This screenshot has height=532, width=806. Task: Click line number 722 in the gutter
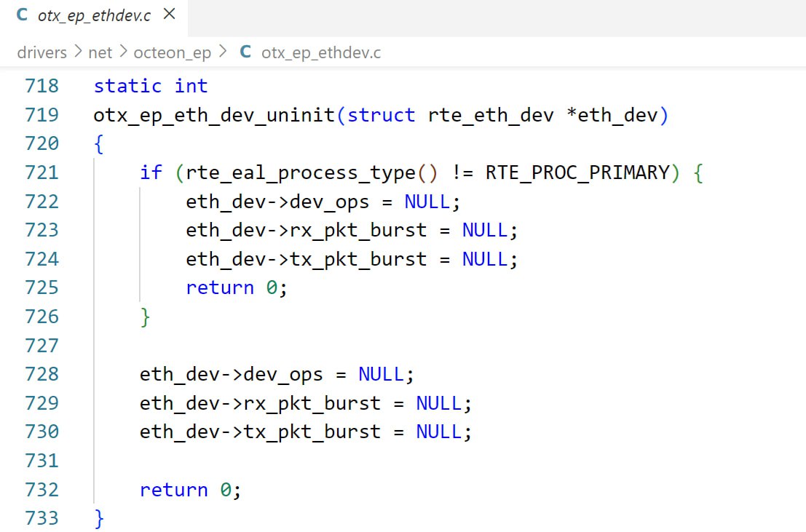(x=42, y=202)
